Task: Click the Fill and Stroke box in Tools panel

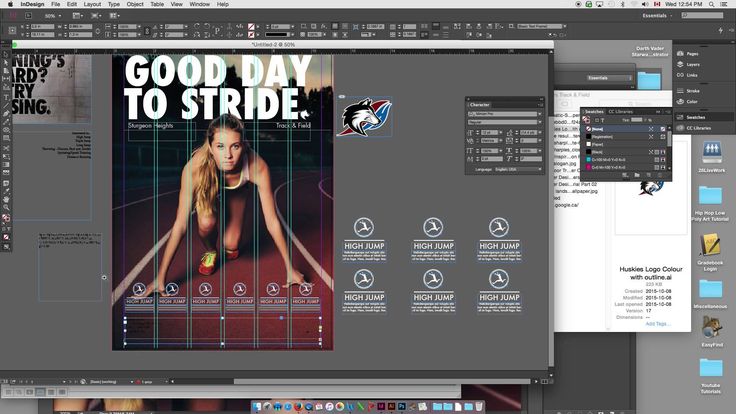Action: [x=6, y=218]
